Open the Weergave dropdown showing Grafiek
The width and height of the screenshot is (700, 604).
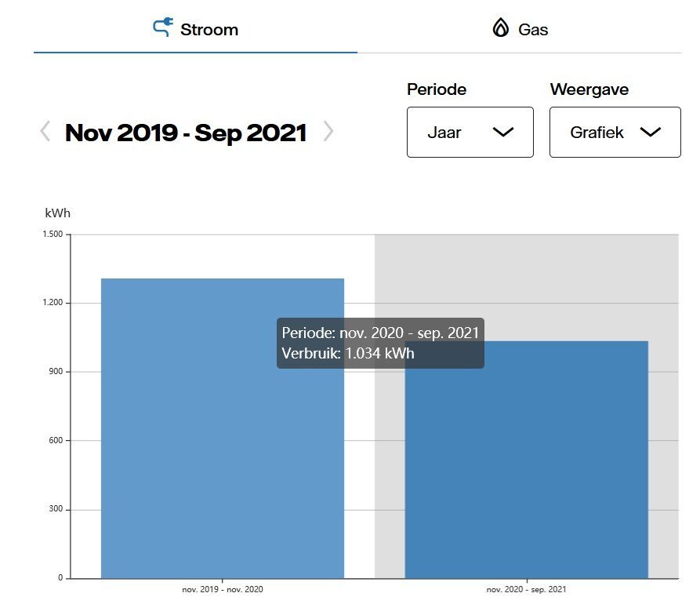615,133
